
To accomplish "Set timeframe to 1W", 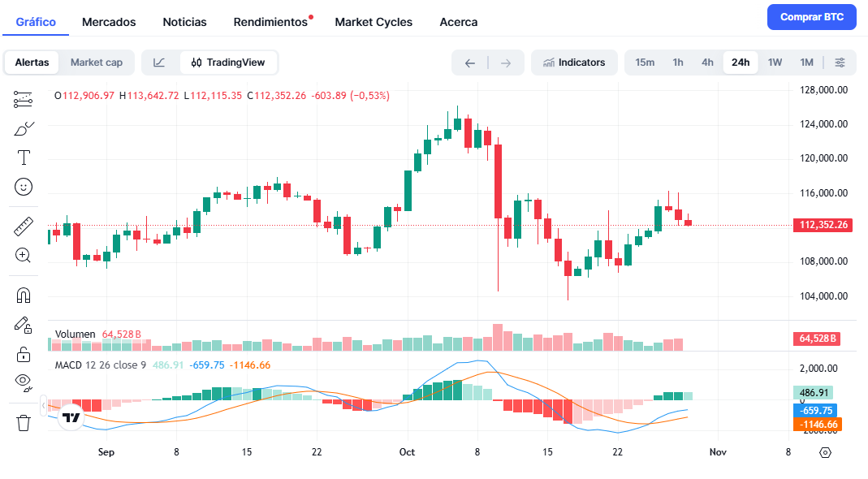I will (775, 63).
